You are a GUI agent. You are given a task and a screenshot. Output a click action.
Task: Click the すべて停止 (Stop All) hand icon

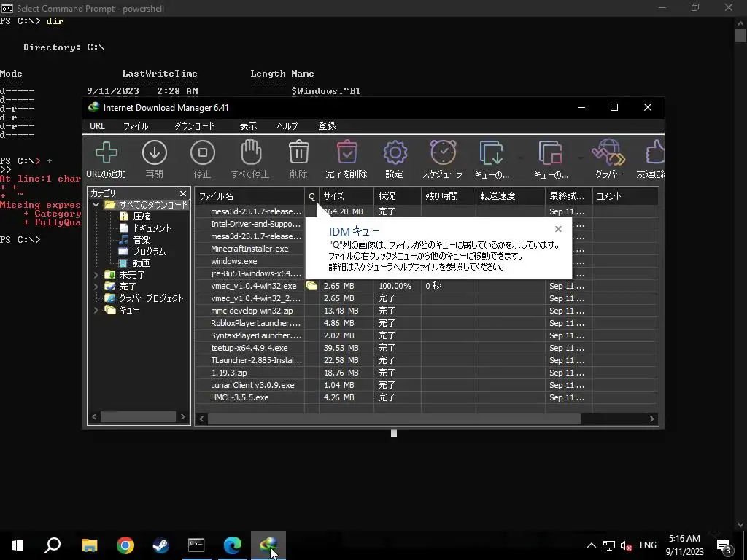click(251, 152)
